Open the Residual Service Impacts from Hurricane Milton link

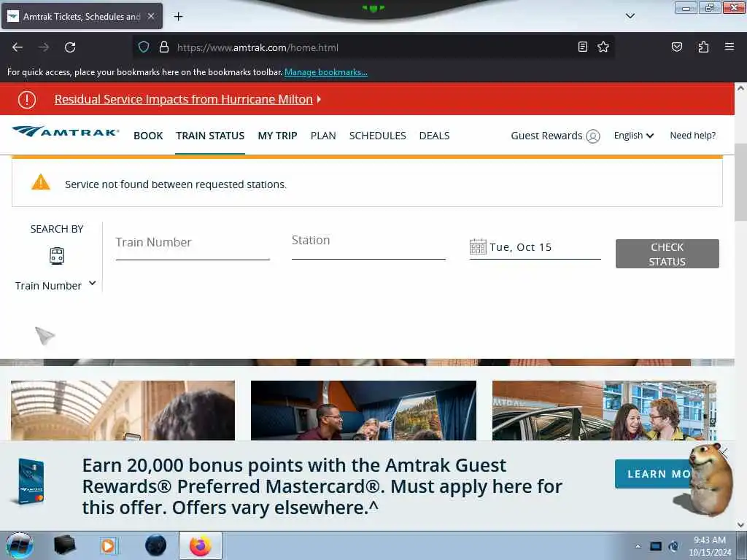tap(183, 99)
